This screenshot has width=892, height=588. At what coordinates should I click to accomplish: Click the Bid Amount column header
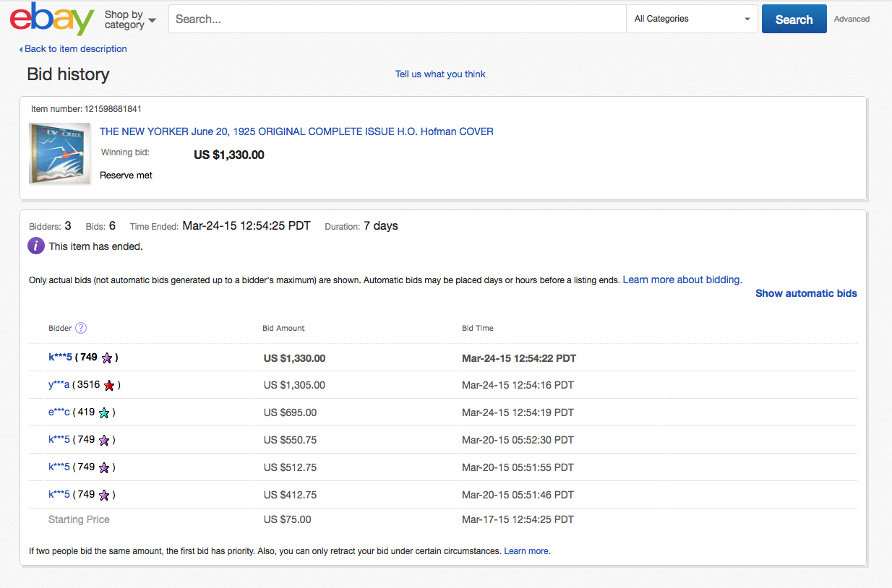pos(283,328)
